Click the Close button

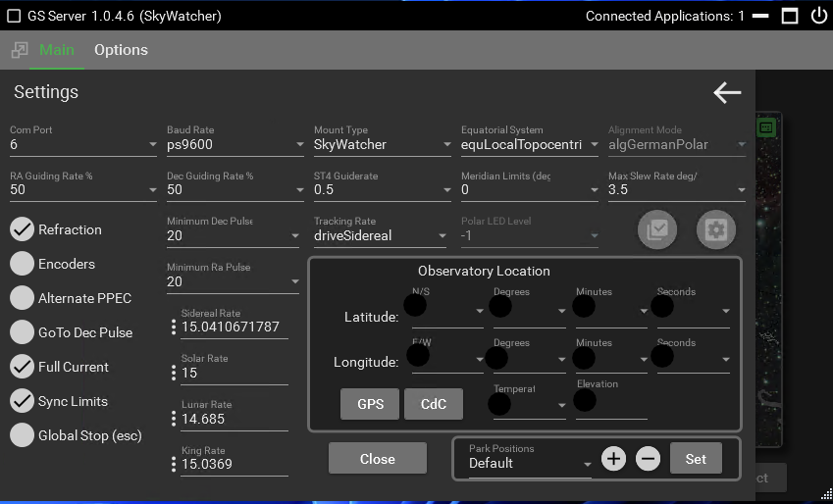(378, 459)
